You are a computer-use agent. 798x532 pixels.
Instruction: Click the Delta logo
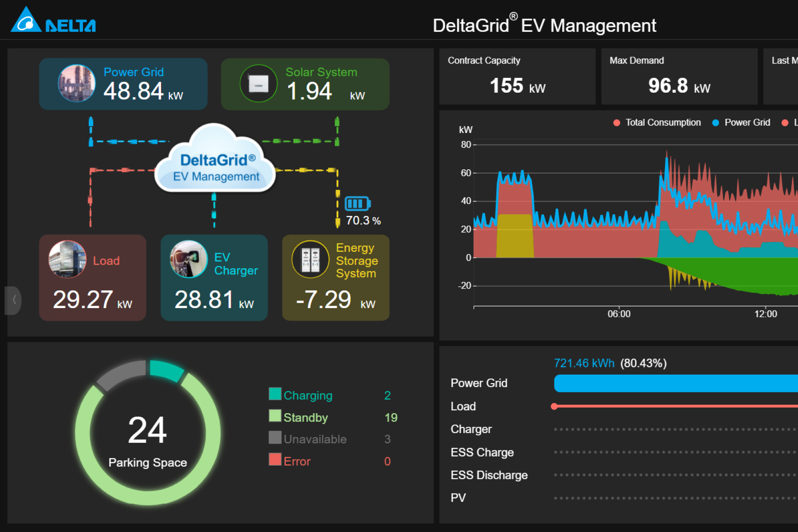pos(53,20)
